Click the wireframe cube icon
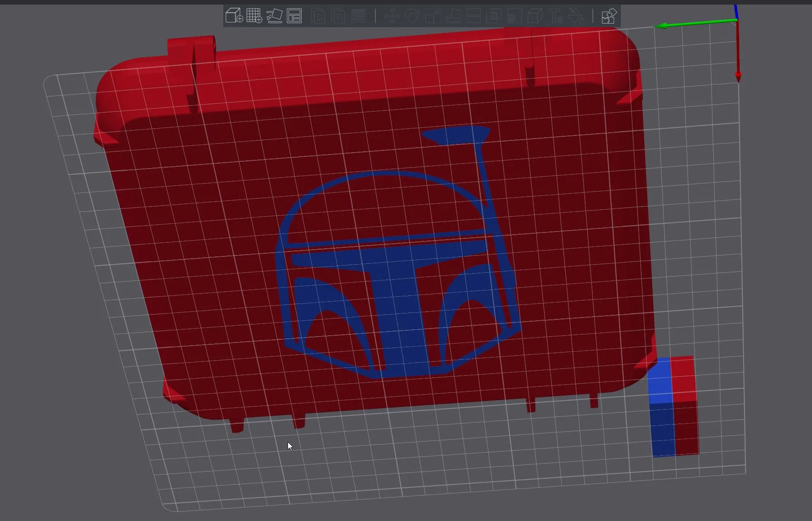 pyautogui.click(x=535, y=16)
